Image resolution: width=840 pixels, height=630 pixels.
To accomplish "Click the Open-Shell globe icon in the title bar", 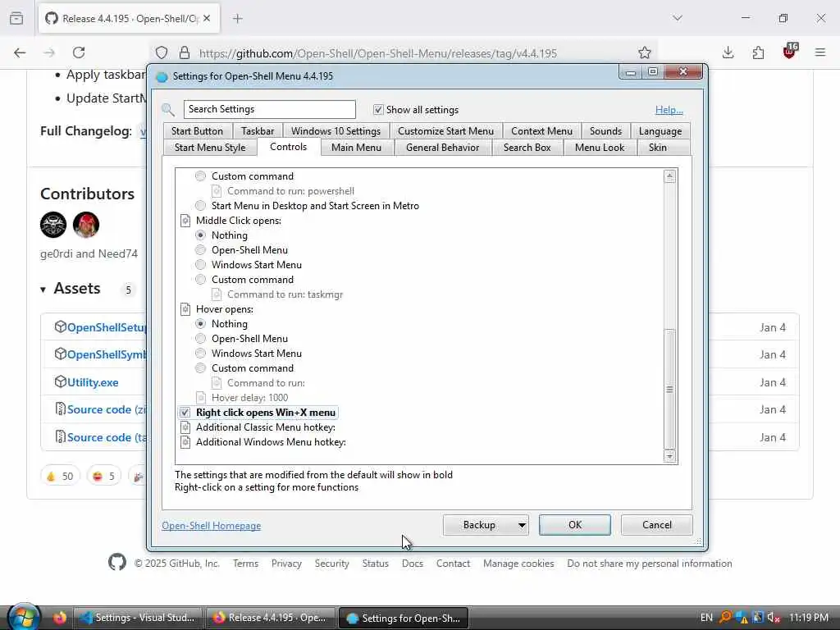I will [x=162, y=76].
